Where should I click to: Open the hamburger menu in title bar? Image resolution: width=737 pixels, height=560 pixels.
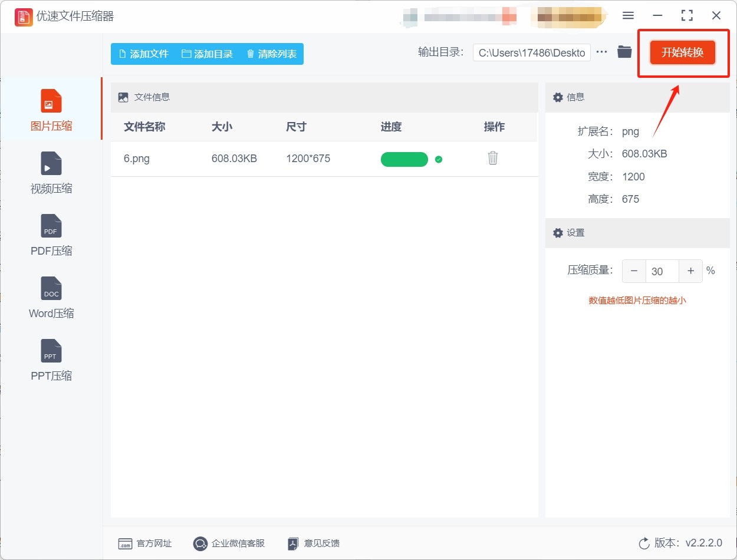click(x=628, y=16)
